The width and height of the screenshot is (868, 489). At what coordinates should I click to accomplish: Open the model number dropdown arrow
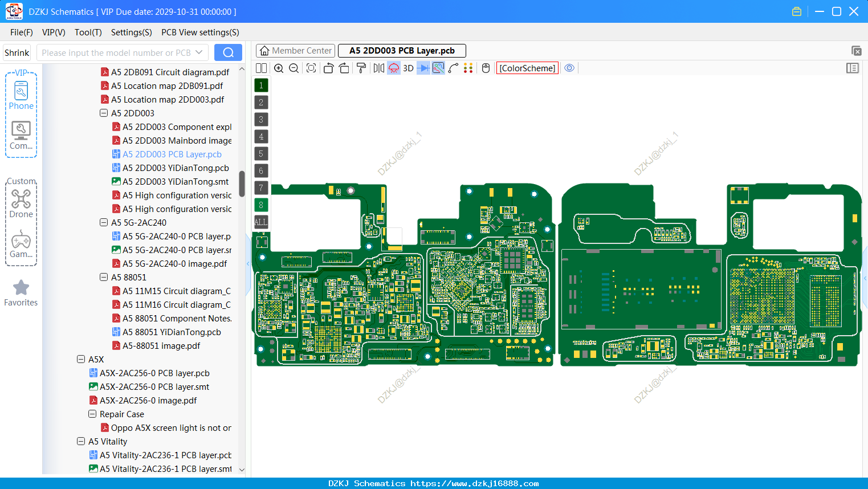pyautogui.click(x=199, y=52)
